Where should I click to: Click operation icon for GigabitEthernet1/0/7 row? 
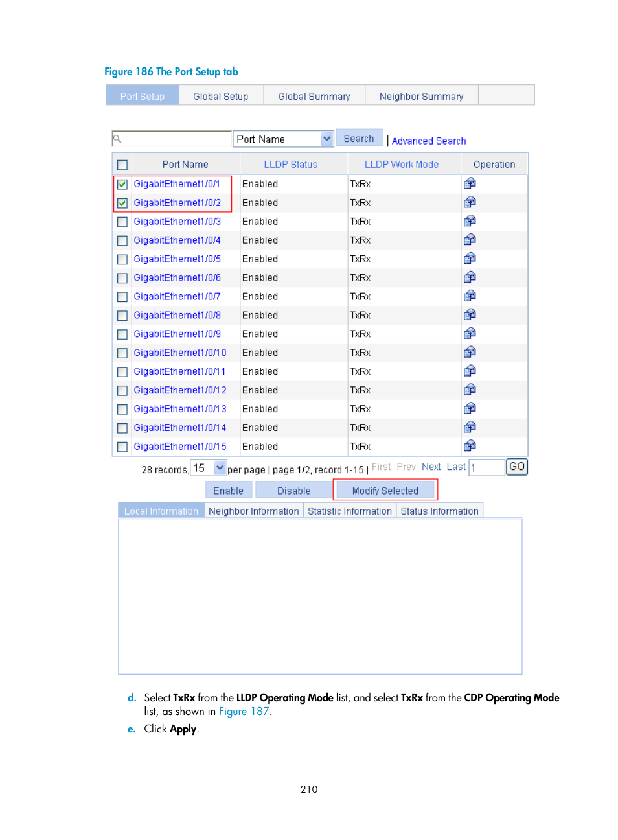470,296
